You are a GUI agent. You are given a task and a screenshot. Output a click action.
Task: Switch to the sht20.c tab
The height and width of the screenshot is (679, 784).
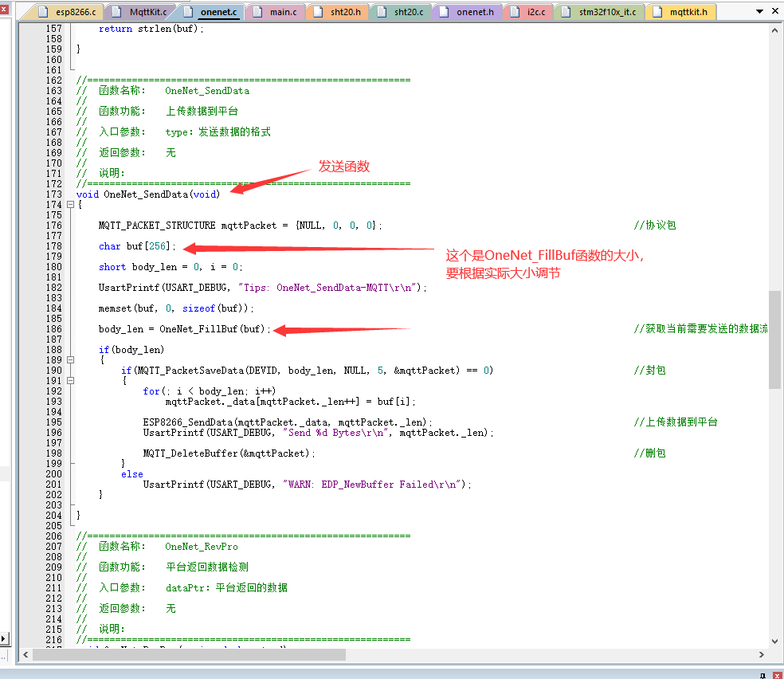[409, 11]
